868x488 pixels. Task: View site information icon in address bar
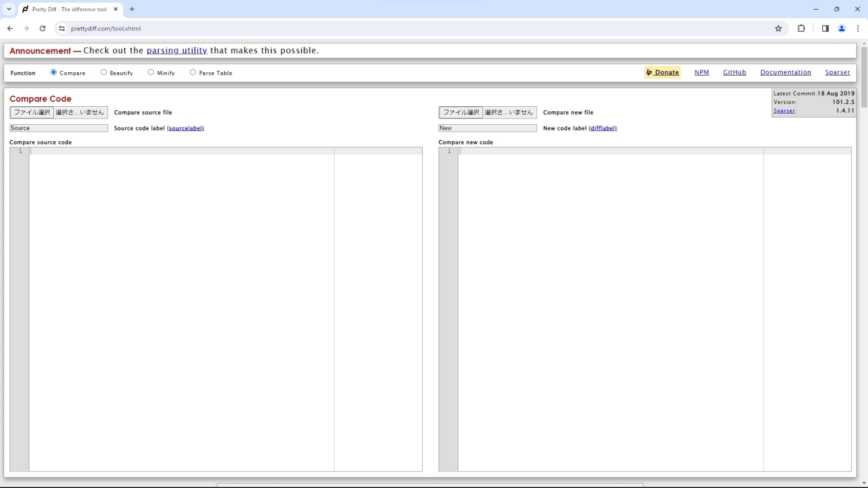[x=62, y=28]
